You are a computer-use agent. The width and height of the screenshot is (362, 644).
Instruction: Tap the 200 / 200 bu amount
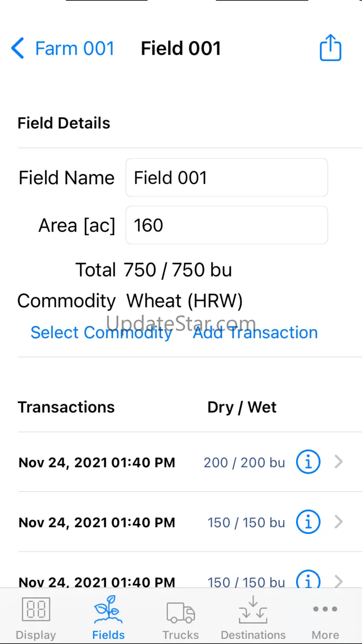[x=244, y=462]
